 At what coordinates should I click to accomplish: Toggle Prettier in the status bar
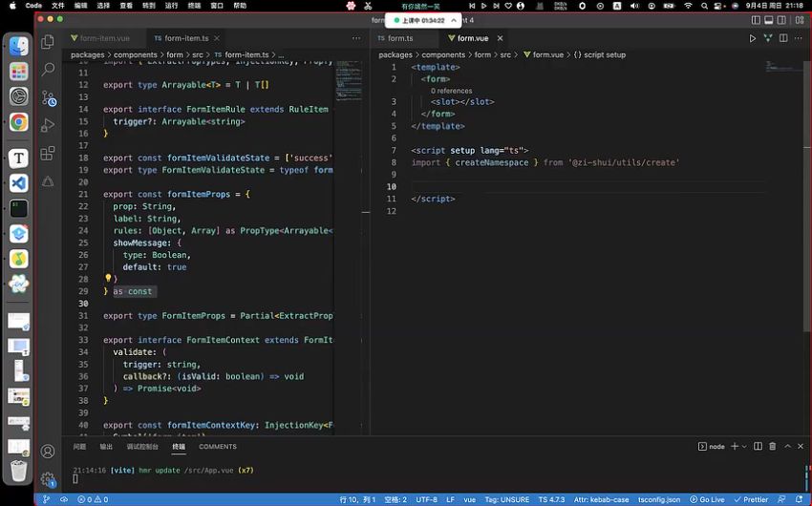752,499
